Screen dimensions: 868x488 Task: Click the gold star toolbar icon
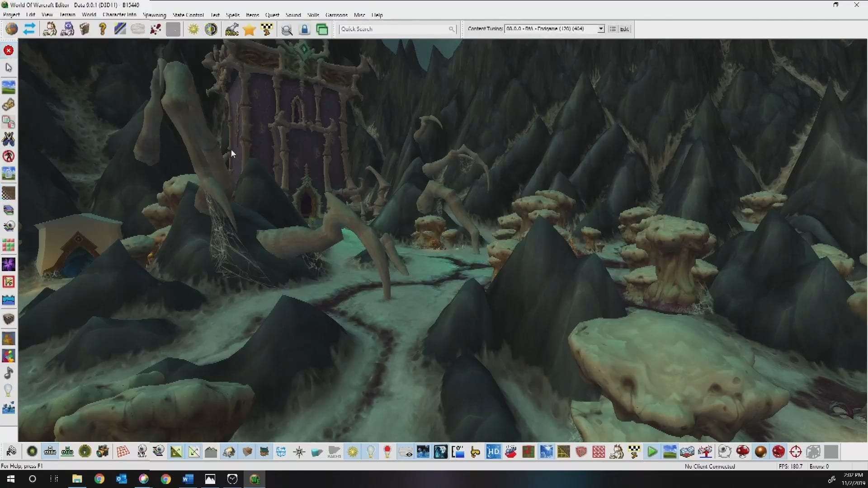pyautogui.click(x=249, y=29)
